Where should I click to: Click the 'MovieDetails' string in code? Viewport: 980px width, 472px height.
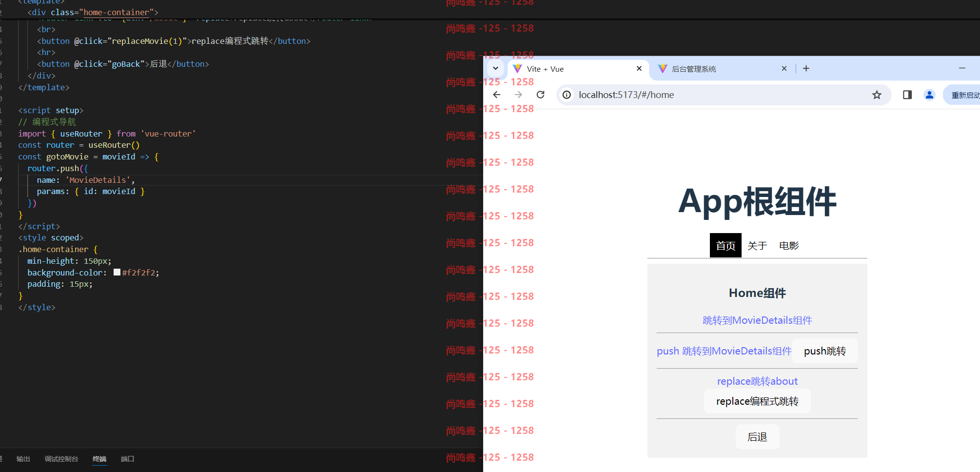coord(98,180)
